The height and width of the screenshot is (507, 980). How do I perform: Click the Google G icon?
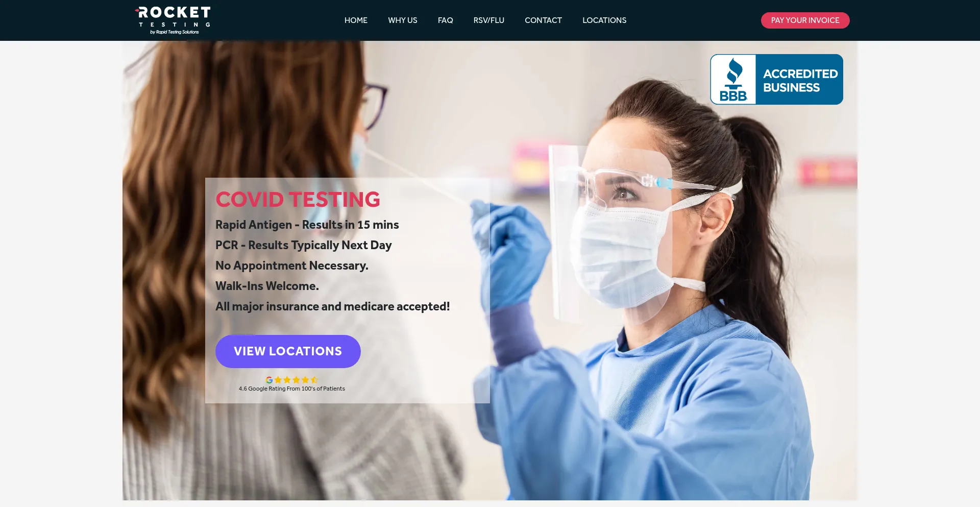click(269, 380)
